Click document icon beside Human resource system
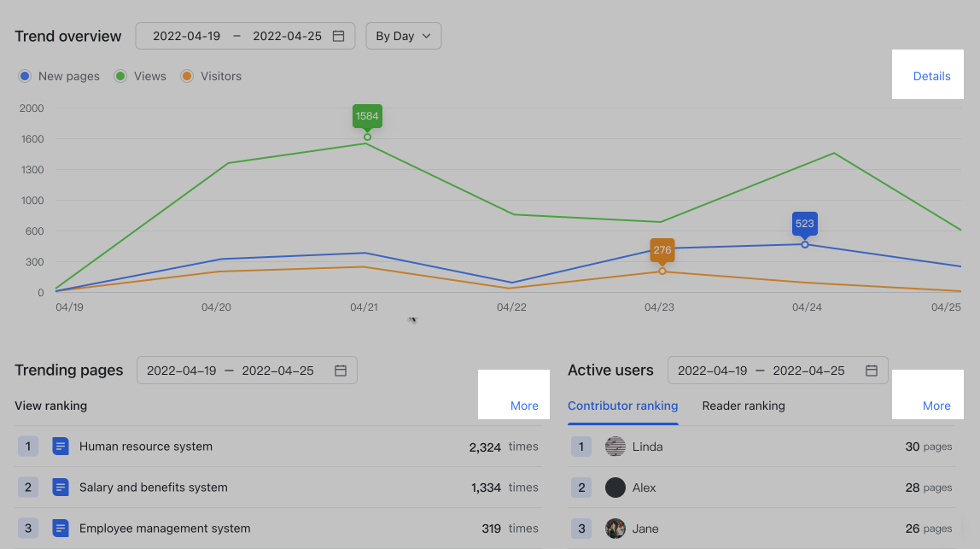The width and height of the screenshot is (980, 549). coord(60,447)
